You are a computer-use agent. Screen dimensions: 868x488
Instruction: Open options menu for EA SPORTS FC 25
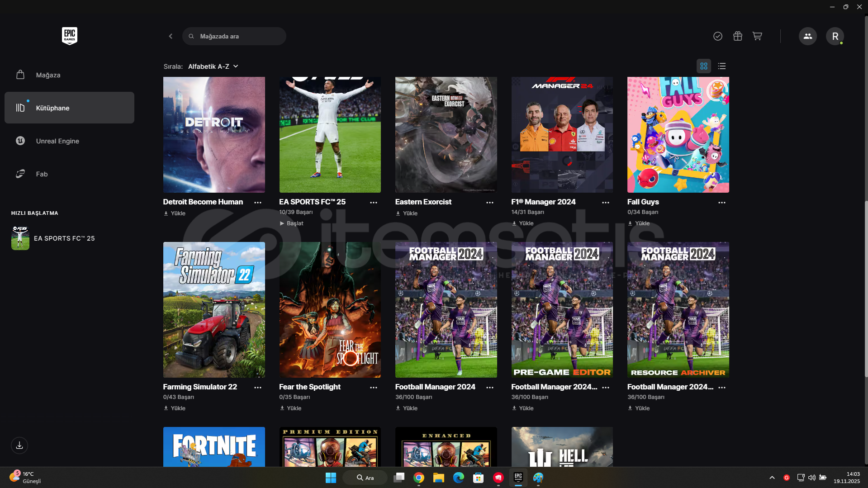coord(374,203)
